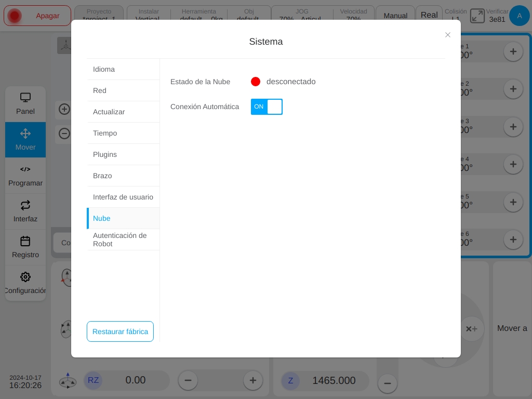The height and width of the screenshot is (399, 532).
Task: Close the Sistema dialog
Action: tap(447, 35)
